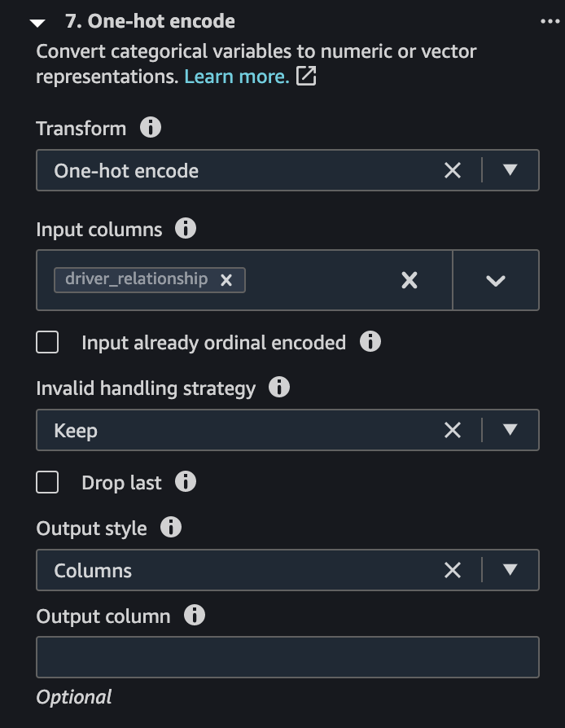
Task: Follow the Learn more link
Action: [237, 77]
